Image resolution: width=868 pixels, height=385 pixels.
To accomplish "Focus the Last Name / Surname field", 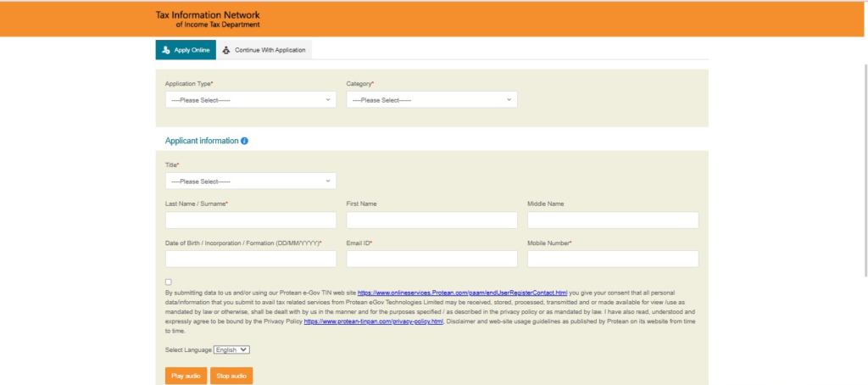I will coord(251,220).
